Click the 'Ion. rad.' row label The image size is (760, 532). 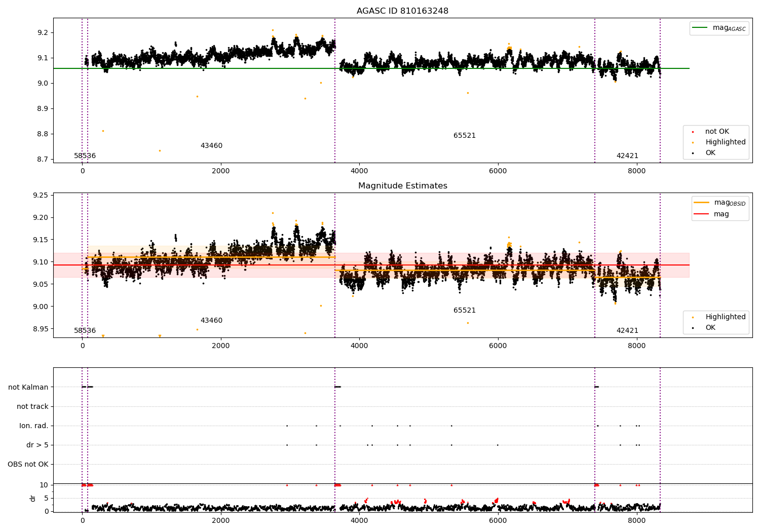pos(34,426)
